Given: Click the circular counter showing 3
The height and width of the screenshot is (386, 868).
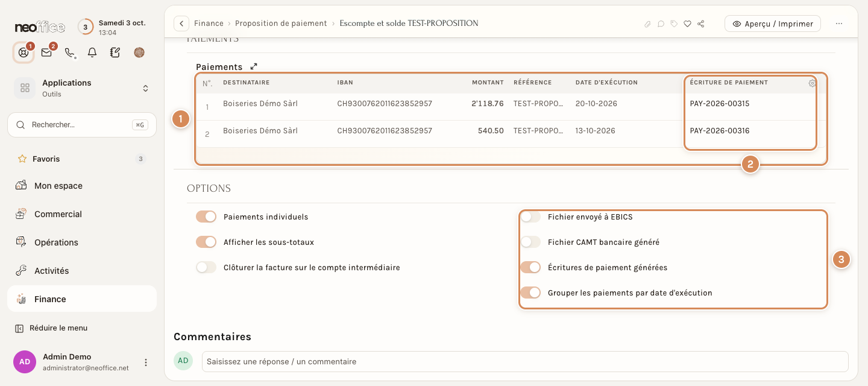Looking at the screenshot, I should [x=86, y=27].
